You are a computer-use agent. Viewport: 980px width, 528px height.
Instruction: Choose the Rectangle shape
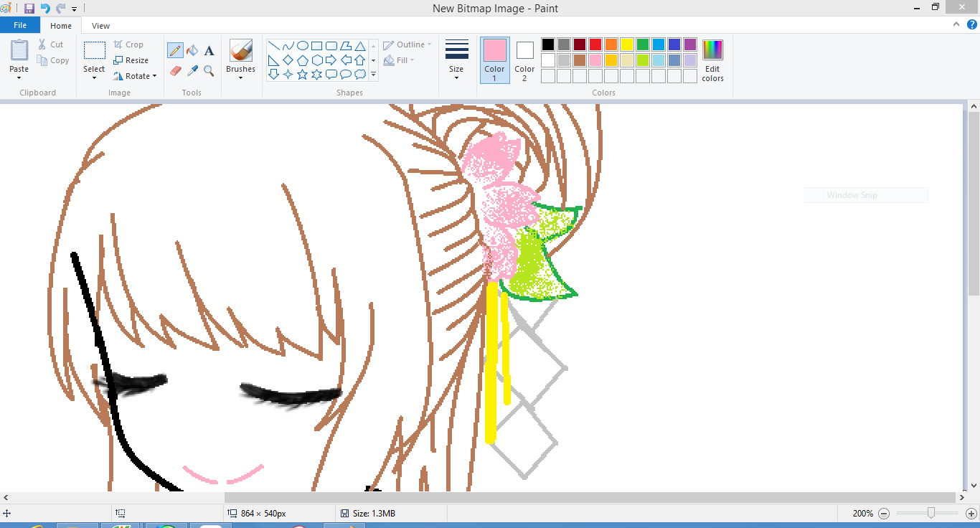coord(316,46)
